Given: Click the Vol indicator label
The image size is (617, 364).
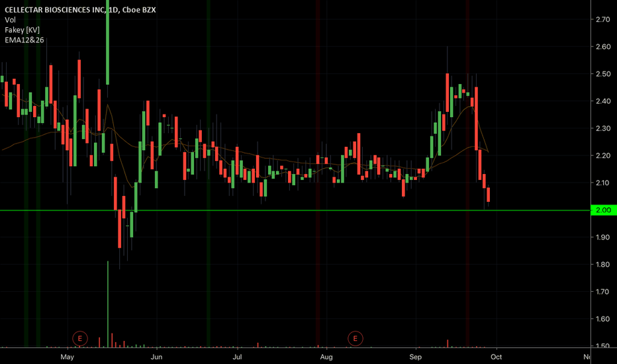Looking at the screenshot, I should pyautogui.click(x=10, y=20).
